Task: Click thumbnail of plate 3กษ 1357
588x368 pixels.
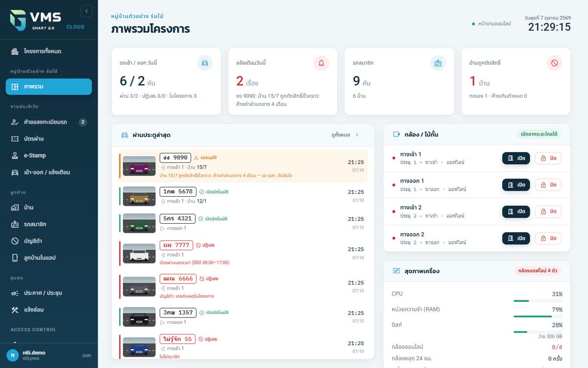Action: (139, 317)
